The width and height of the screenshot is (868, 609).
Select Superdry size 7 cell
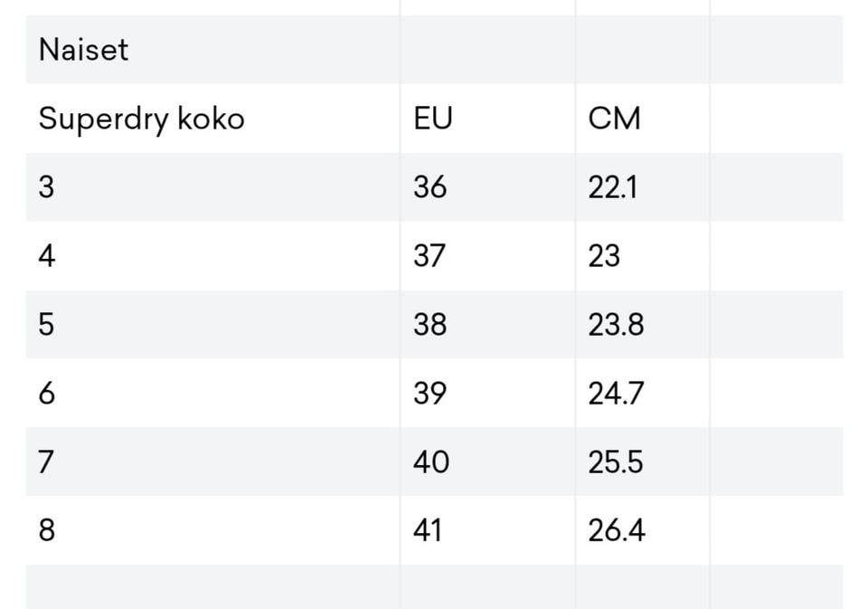[47, 462]
